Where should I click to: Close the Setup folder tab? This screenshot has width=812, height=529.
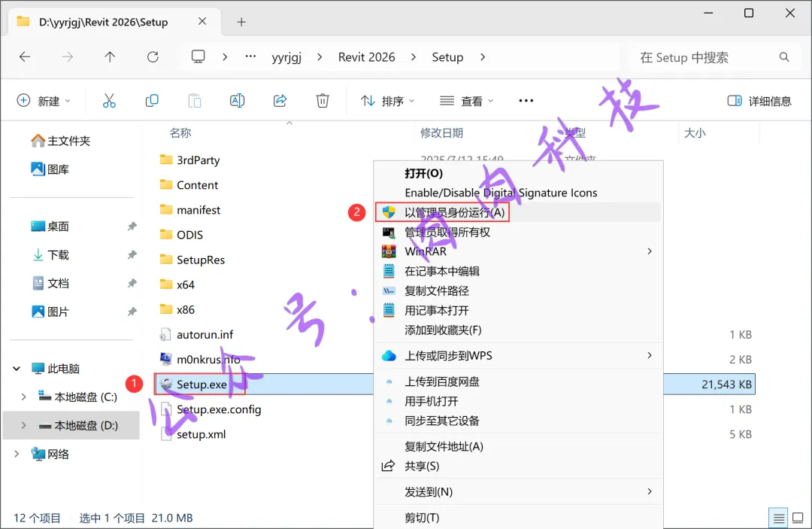pyautogui.click(x=202, y=21)
